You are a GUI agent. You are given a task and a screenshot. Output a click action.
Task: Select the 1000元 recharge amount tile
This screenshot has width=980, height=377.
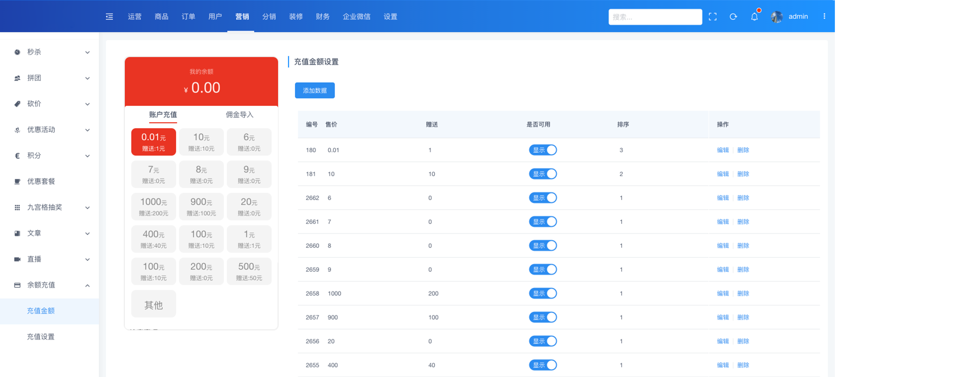point(153,207)
